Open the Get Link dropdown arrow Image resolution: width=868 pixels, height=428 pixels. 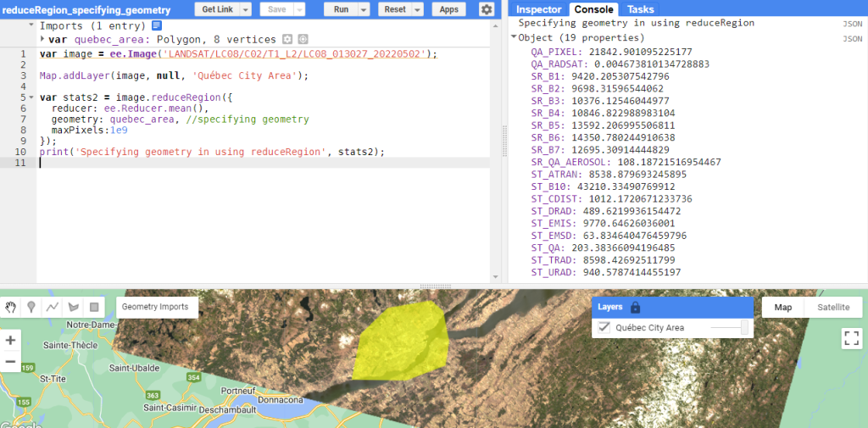pos(246,9)
